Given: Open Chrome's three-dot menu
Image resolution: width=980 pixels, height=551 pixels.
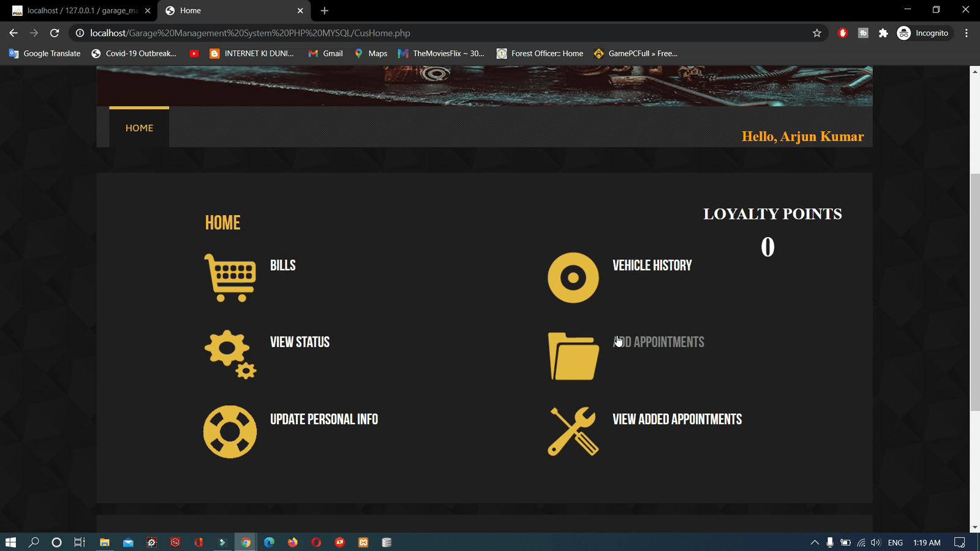Looking at the screenshot, I should [966, 33].
